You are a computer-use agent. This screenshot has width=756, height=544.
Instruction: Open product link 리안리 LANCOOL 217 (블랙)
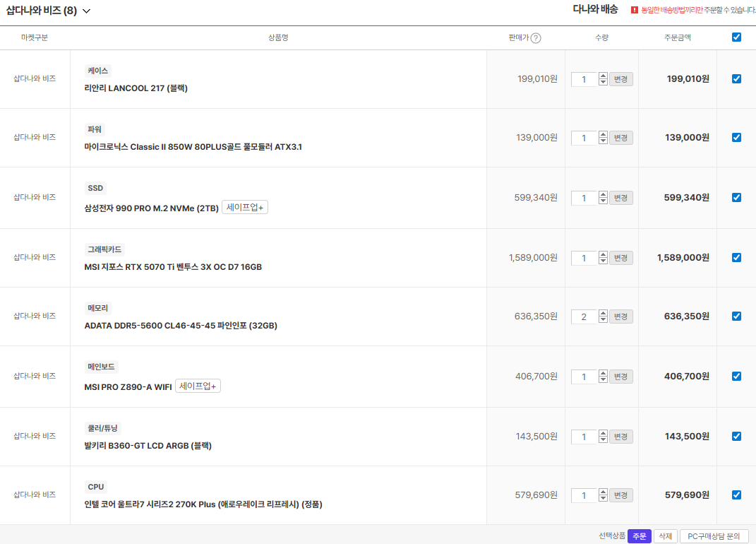pos(136,88)
